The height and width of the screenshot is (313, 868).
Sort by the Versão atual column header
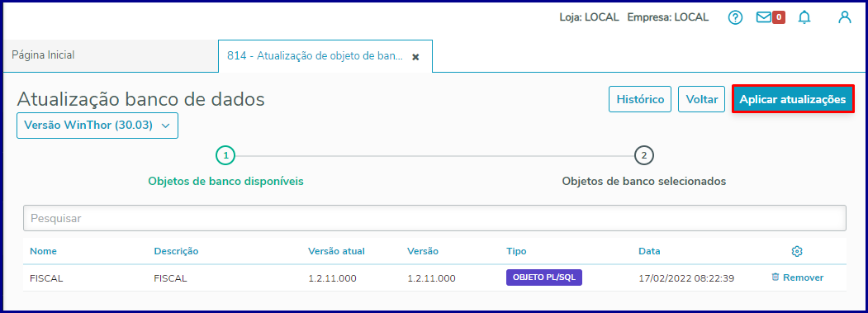click(x=336, y=251)
